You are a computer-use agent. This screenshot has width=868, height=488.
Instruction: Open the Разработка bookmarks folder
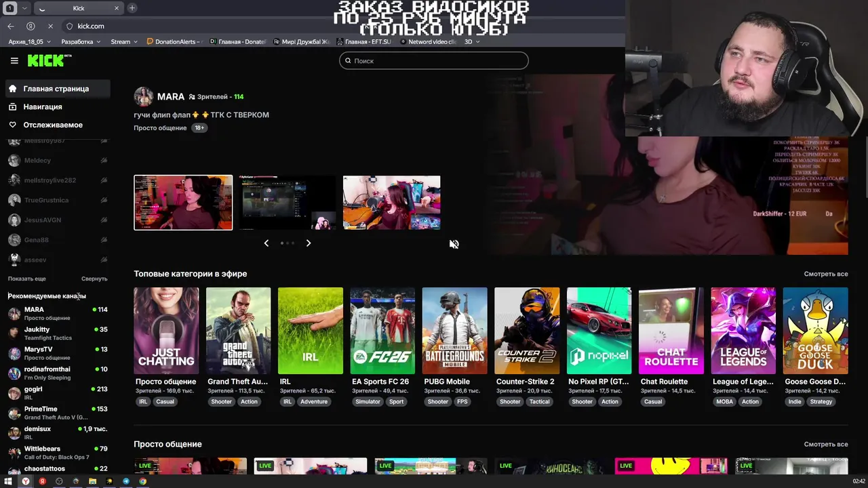click(x=81, y=41)
